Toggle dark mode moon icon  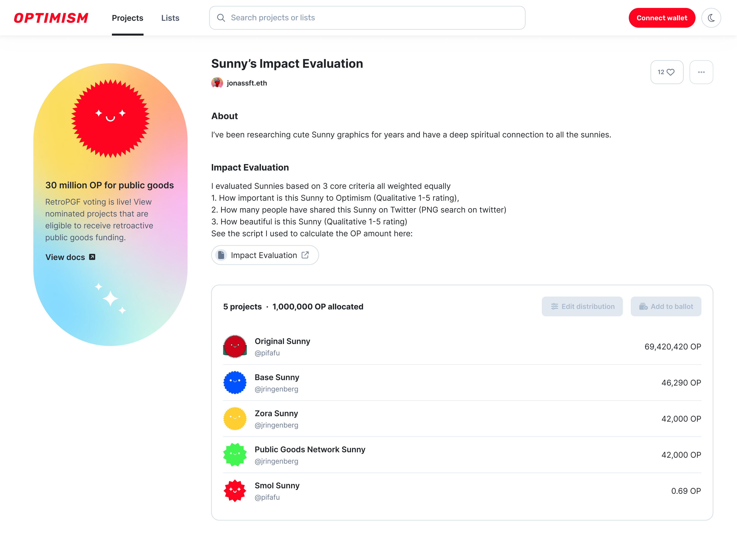click(711, 18)
